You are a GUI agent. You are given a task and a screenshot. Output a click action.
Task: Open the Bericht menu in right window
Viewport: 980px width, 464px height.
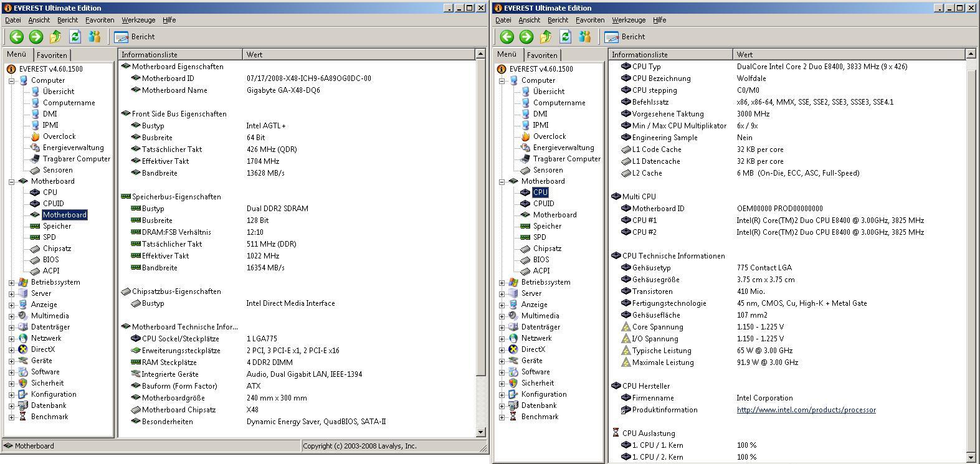click(x=558, y=20)
